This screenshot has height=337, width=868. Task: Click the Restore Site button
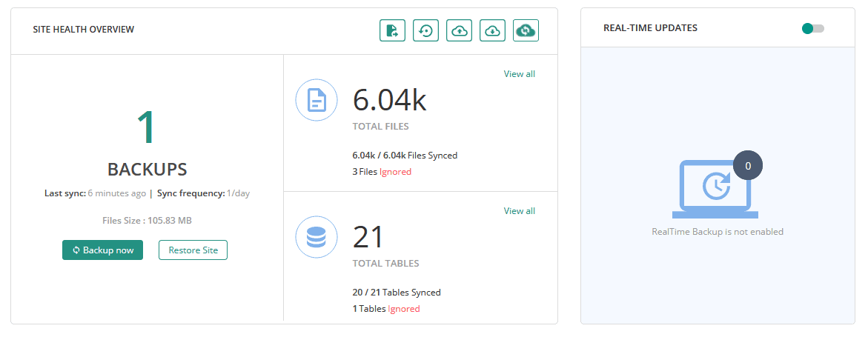[193, 250]
